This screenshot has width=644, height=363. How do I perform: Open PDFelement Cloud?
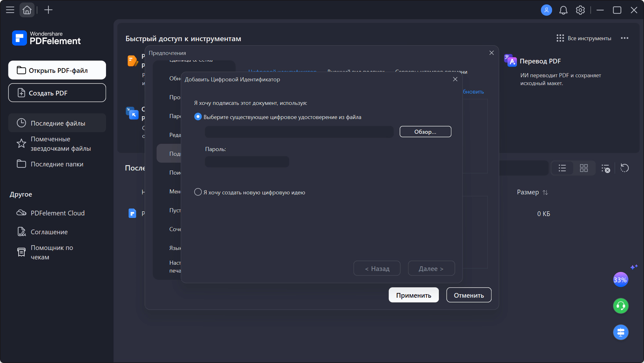[x=57, y=213]
